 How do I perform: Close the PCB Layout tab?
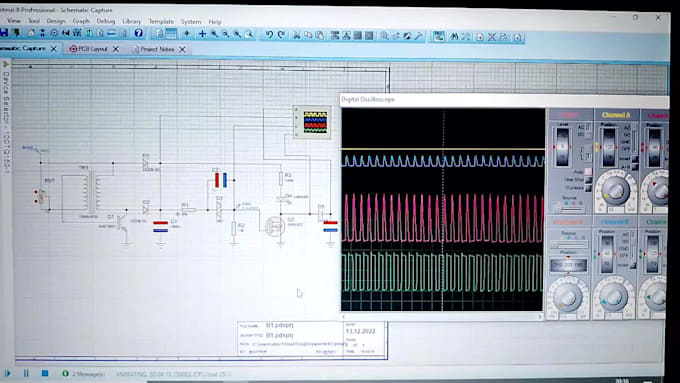(x=116, y=49)
